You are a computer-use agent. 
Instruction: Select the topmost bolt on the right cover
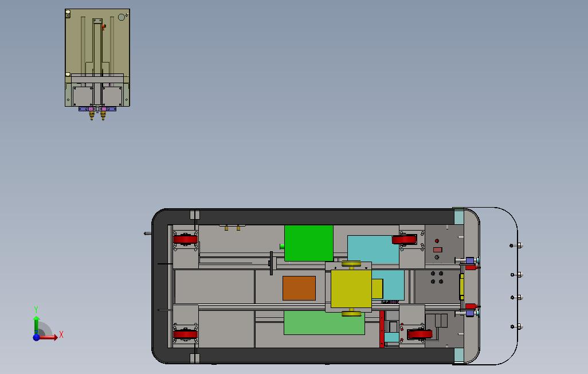coord(516,246)
